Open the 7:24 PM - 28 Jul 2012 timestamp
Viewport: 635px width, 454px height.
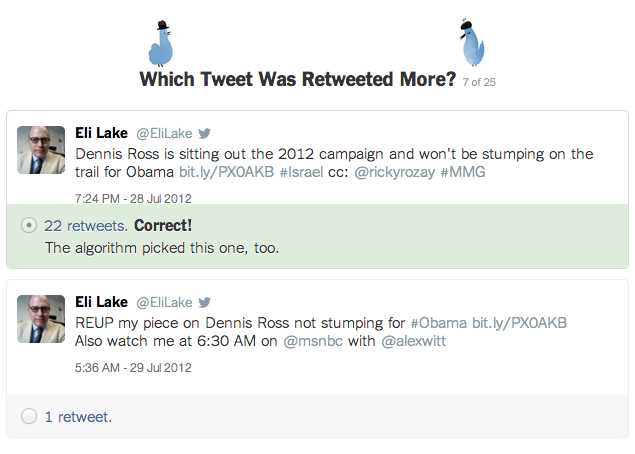(x=133, y=198)
